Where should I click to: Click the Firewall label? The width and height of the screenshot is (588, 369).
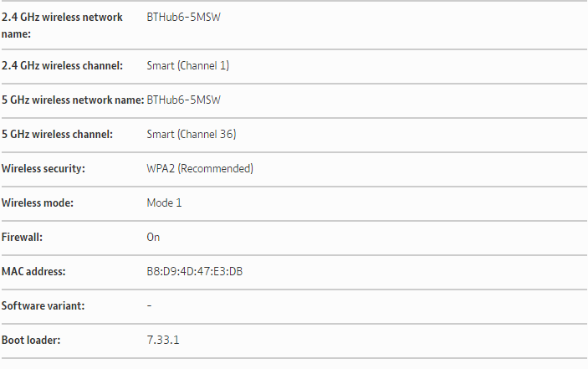tap(23, 238)
